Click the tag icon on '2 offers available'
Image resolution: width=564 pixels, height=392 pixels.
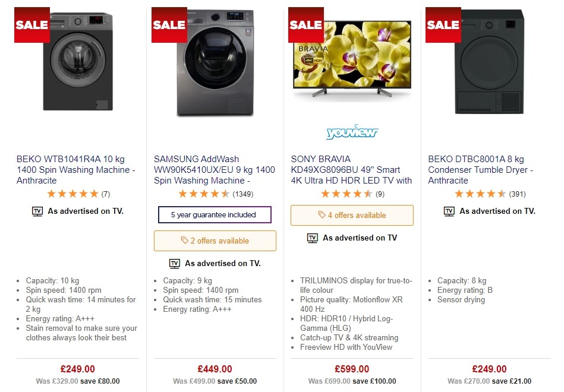click(x=184, y=241)
